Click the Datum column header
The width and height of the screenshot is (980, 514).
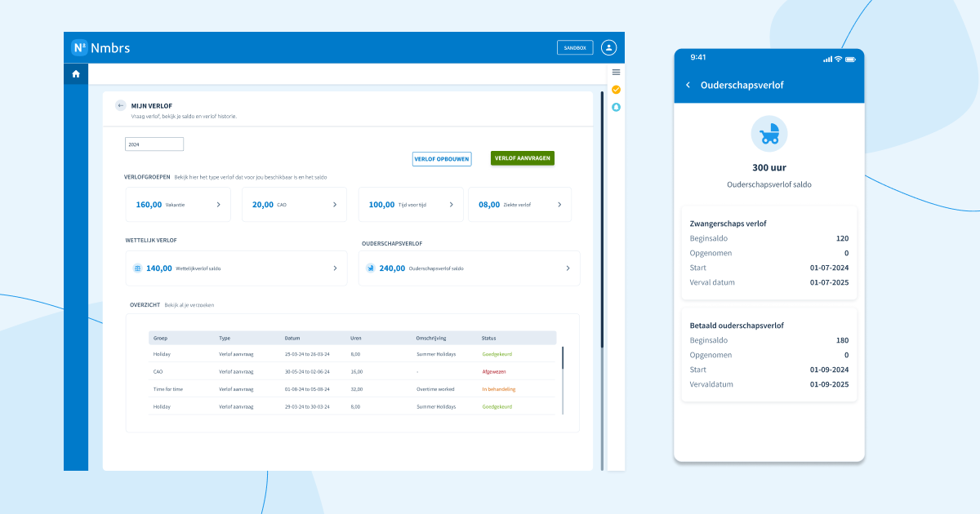292,338
